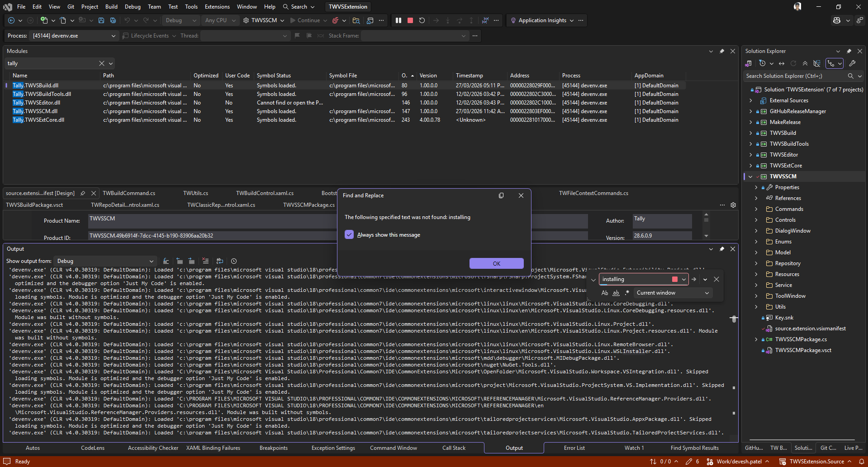Pause debugging with Break All button
Viewport: 868px width, 467px height.
(x=398, y=20)
